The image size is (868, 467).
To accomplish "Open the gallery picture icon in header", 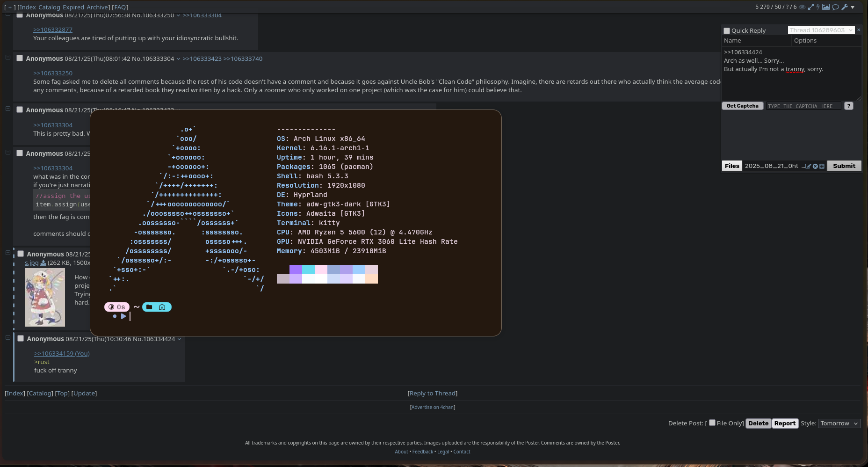I will tap(826, 7).
